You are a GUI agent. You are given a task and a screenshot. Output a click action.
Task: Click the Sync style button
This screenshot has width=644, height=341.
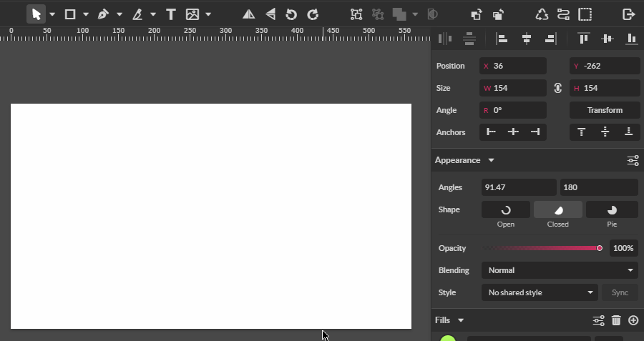[x=620, y=292]
